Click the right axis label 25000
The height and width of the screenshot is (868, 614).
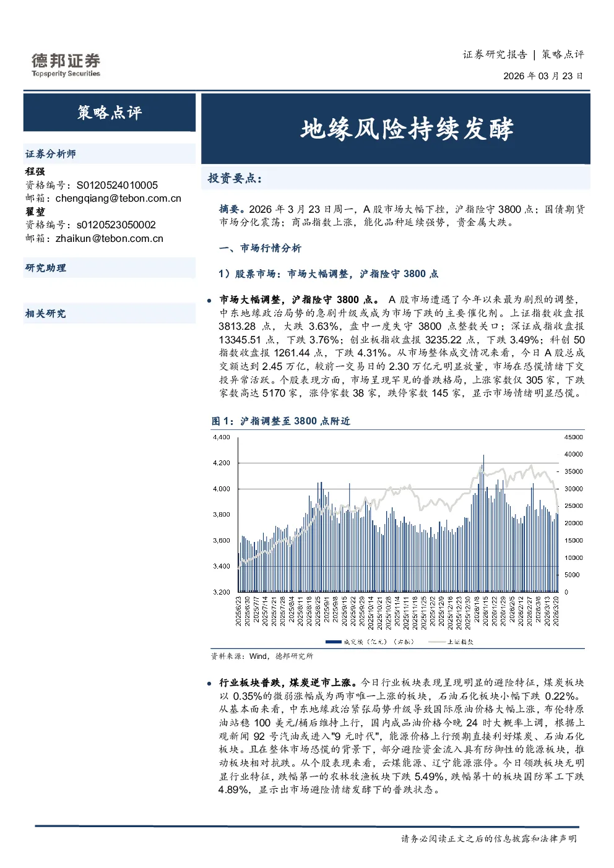tap(574, 506)
